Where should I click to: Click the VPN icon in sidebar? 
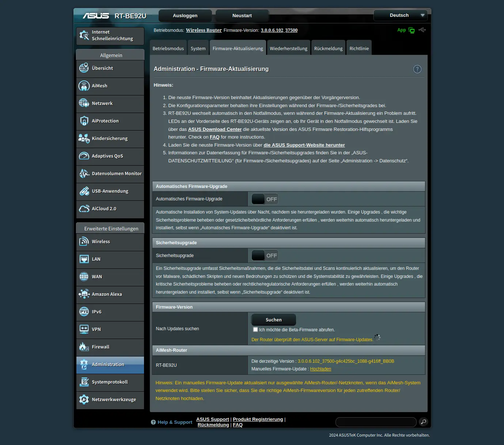[84, 329]
